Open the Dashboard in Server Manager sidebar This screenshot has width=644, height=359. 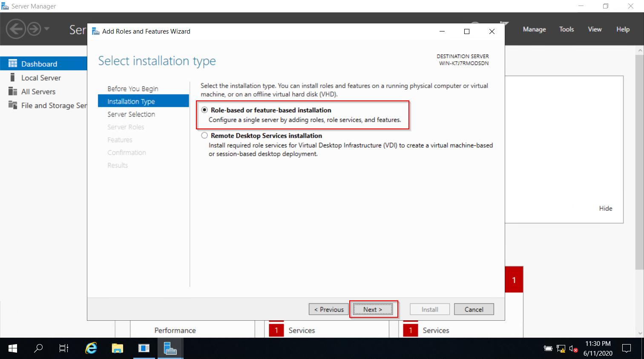pos(38,63)
